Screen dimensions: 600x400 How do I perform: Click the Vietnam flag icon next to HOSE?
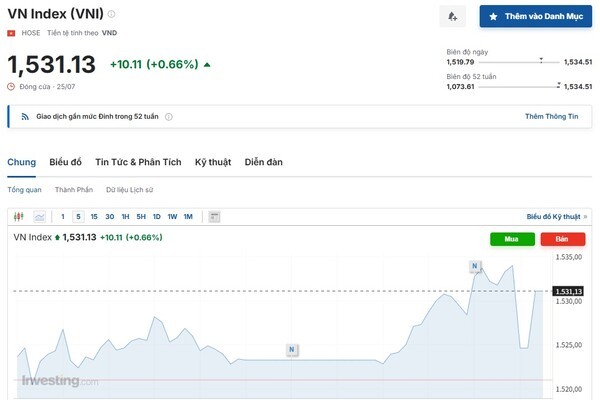[x=11, y=33]
